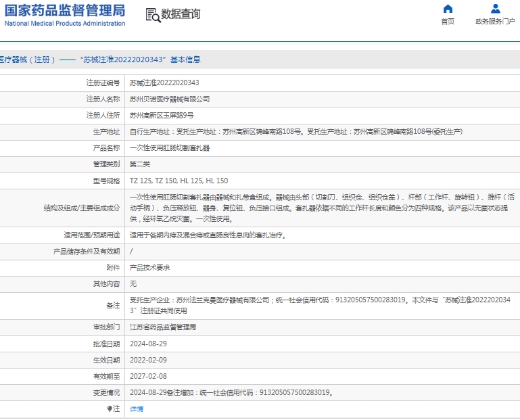The width and height of the screenshot is (520, 420).
Task: Click the 注册人名称 row label
Action: tap(103, 99)
